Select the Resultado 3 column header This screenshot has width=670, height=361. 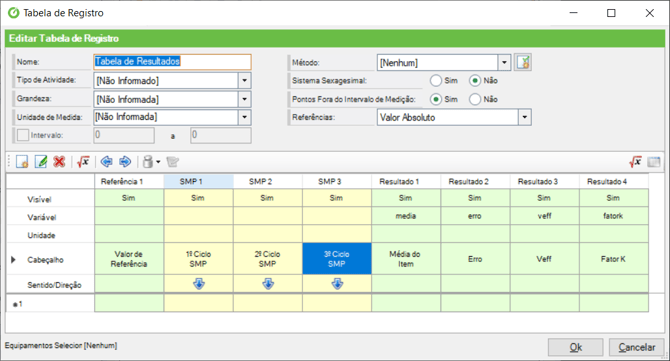click(545, 182)
